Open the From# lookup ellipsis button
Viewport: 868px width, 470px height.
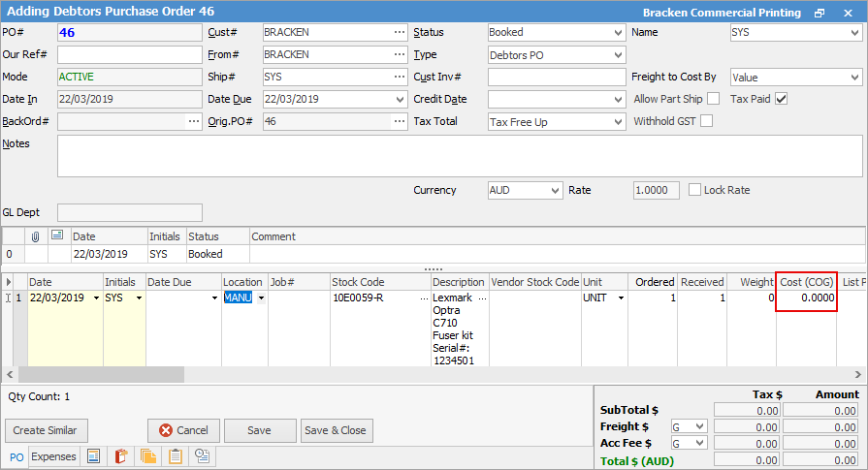400,54
